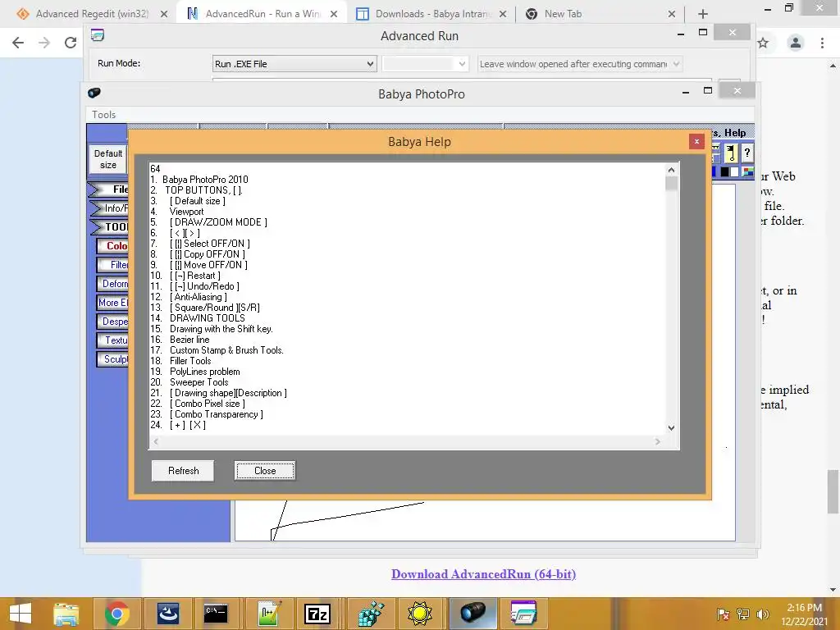Click the Action Center flag tray icon
This screenshot has width=840, height=630.
click(724, 614)
